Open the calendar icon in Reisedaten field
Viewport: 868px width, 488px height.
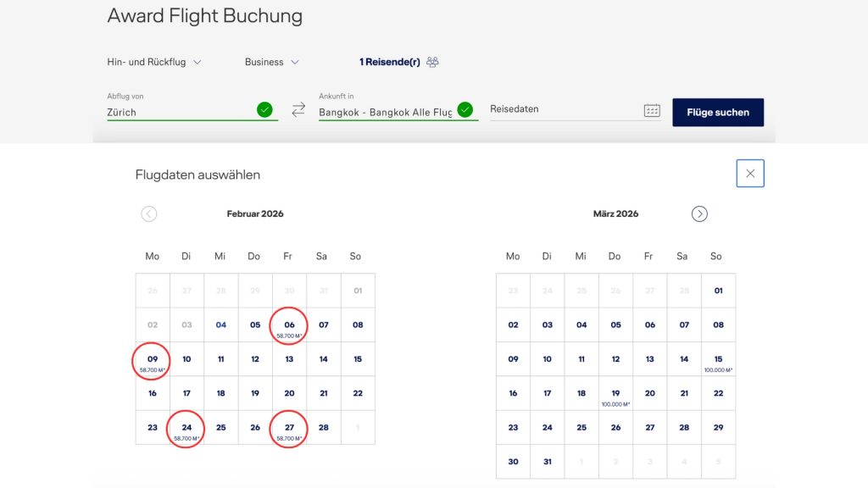(x=652, y=110)
